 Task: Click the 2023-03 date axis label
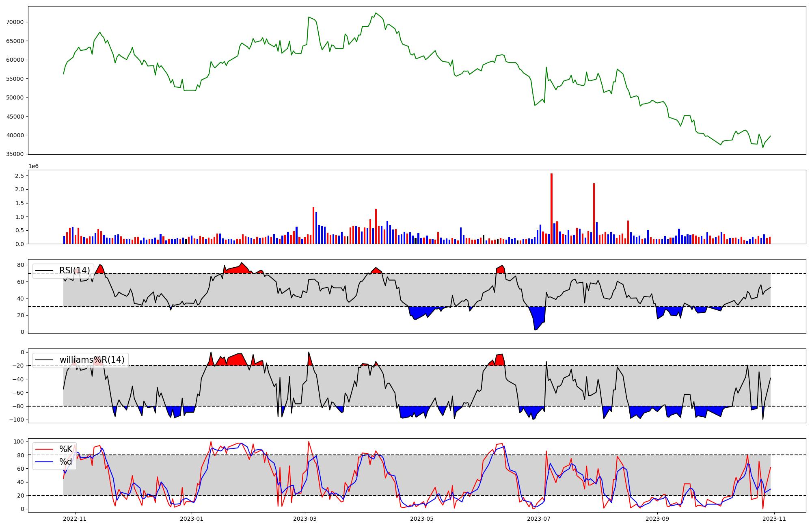[305, 519]
